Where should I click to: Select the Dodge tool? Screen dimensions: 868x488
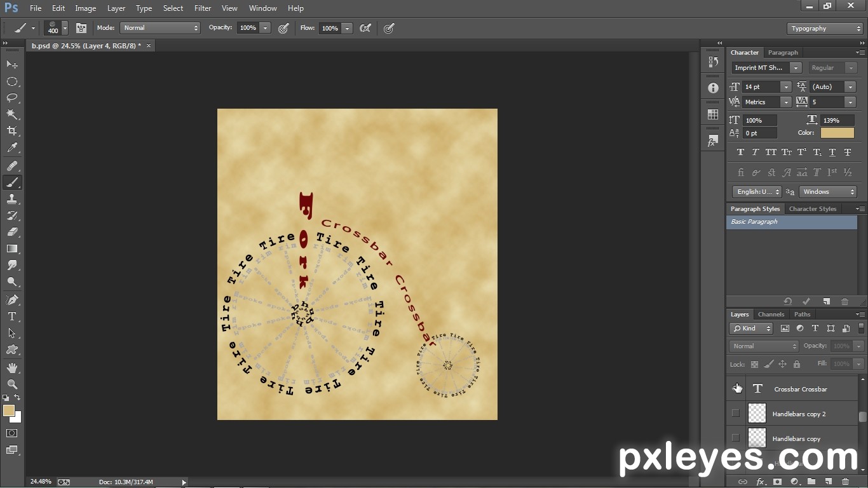tap(12, 281)
